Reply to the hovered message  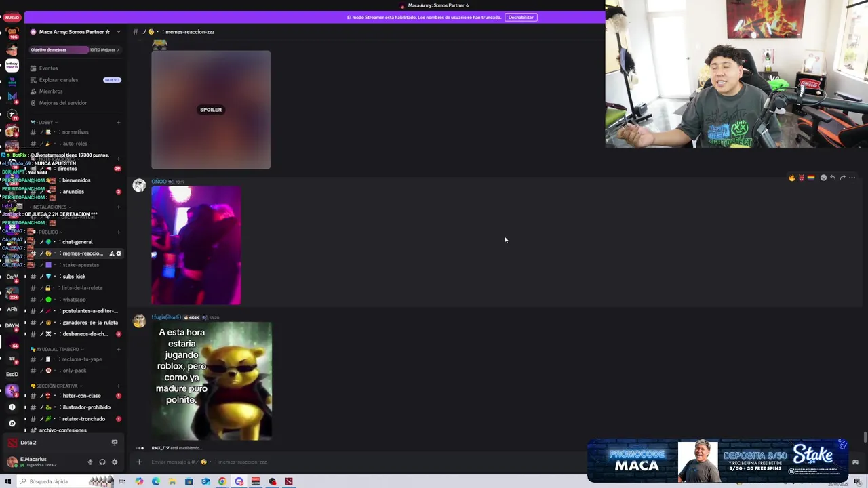click(833, 178)
